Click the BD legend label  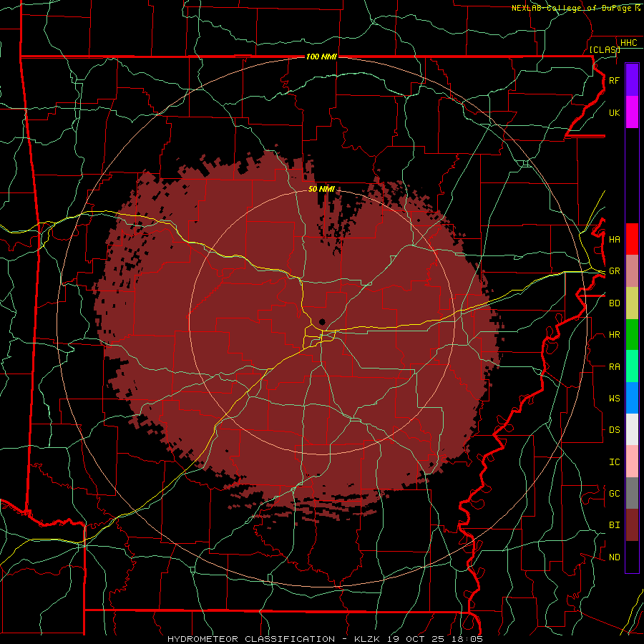coord(614,303)
